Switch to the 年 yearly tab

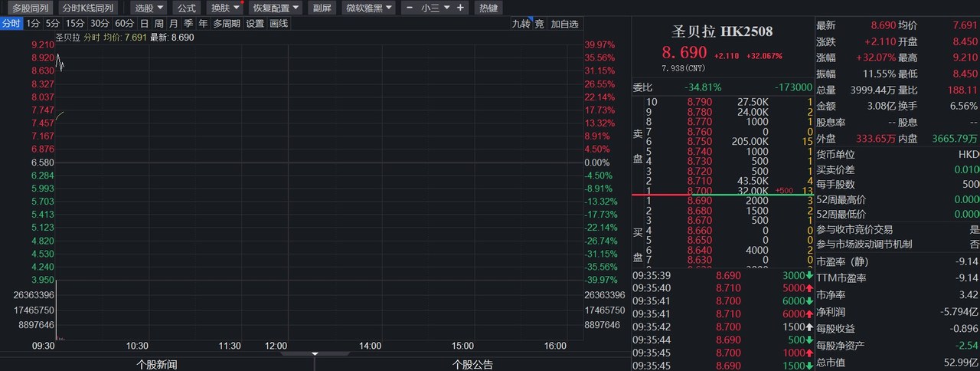203,24
